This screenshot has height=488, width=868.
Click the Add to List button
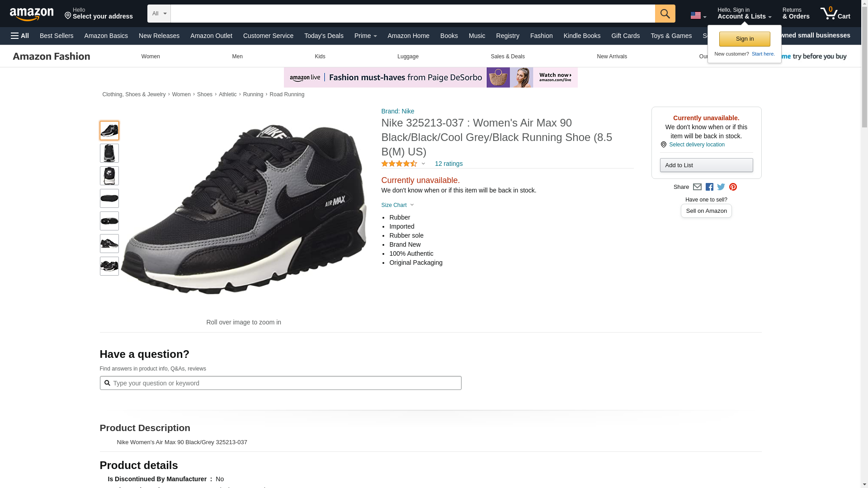[706, 165]
